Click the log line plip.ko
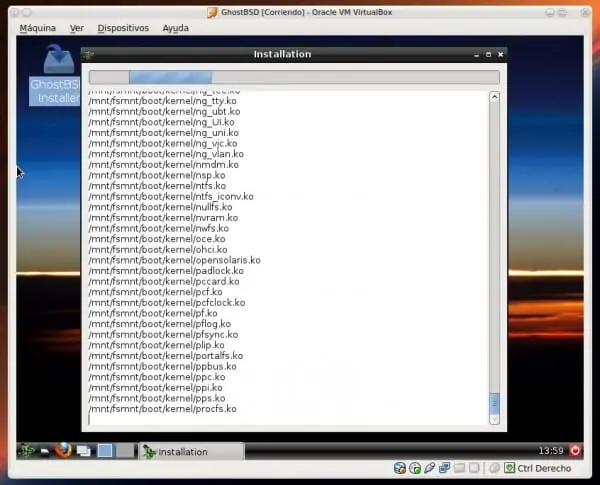Image resolution: width=600 pixels, height=485 pixels. coord(157,345)
